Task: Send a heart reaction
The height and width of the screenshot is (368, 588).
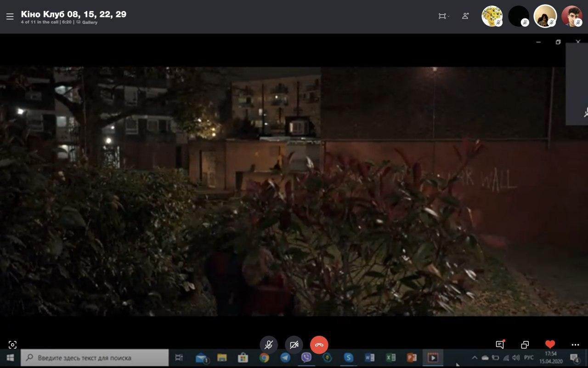Action: pos(550,344)
